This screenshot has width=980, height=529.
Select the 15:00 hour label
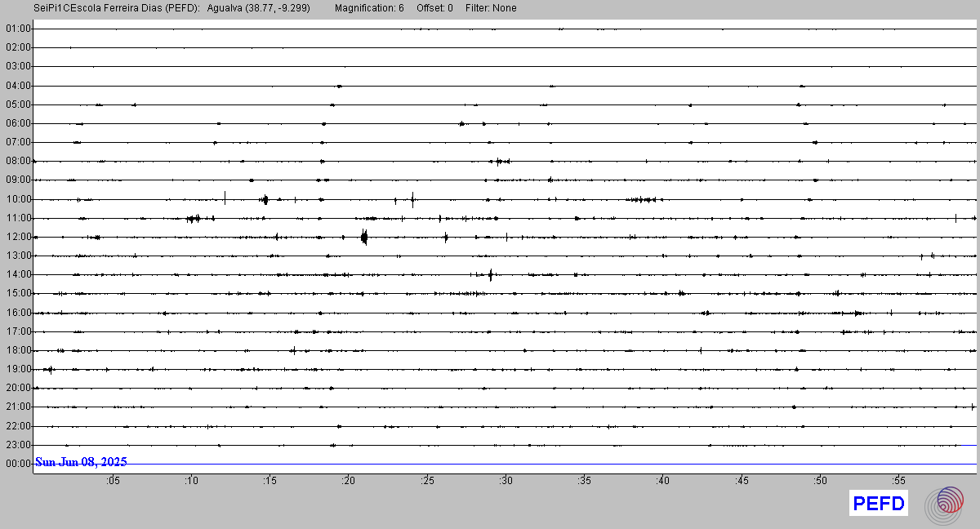pos(18,293)
